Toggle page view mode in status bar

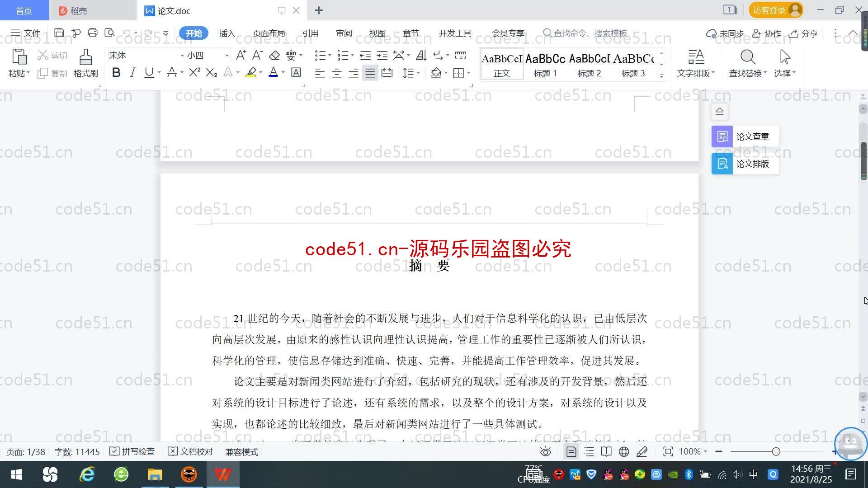(571, 451)
